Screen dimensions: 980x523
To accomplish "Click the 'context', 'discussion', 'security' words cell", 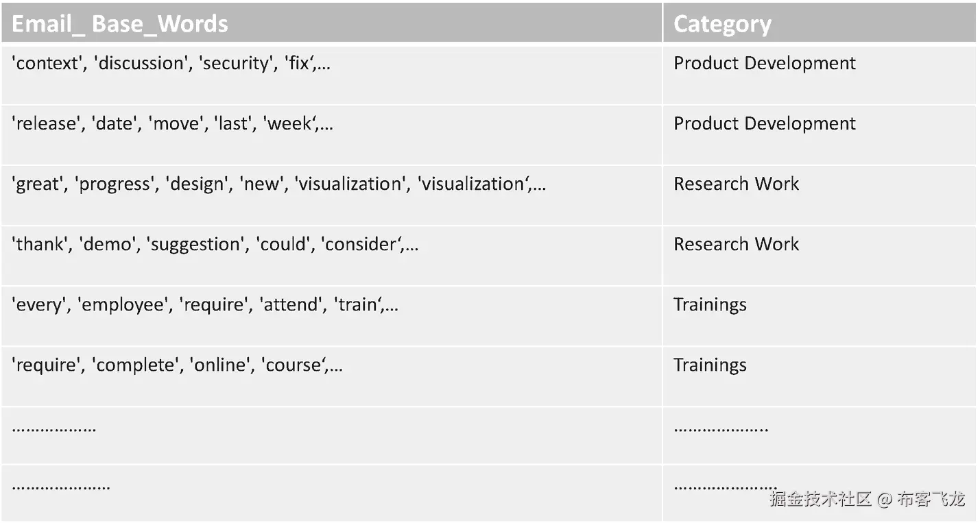I will click(171, 64).
